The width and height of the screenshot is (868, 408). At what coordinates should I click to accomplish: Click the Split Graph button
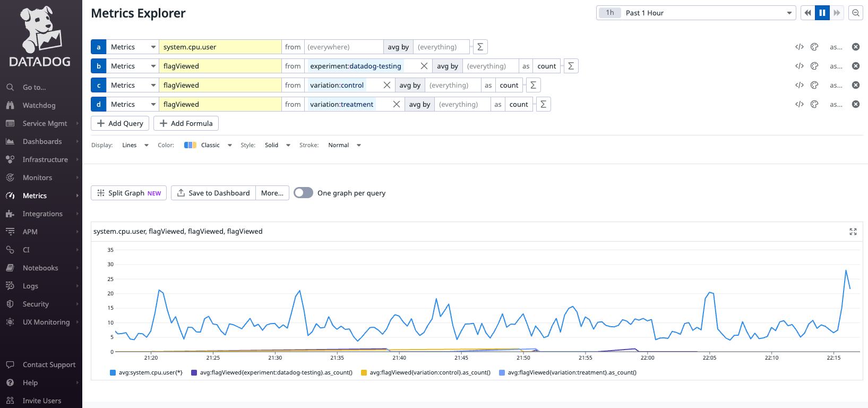(128, 193)
